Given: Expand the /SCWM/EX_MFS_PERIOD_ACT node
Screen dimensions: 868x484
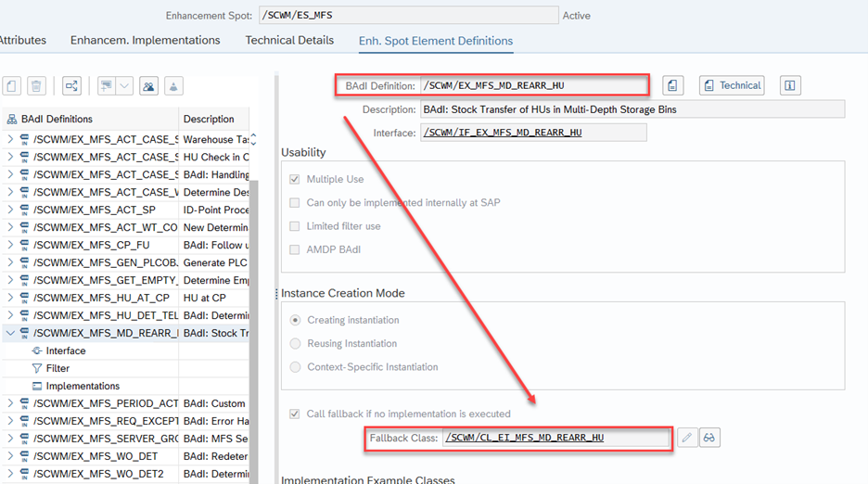Looking at the screenshot, I should [x=10, y=403].
